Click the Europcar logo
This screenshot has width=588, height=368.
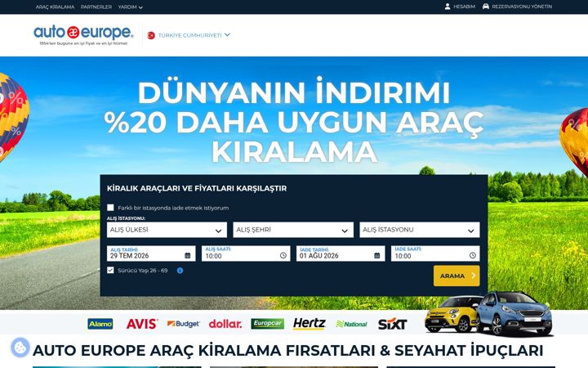(267, 324)
